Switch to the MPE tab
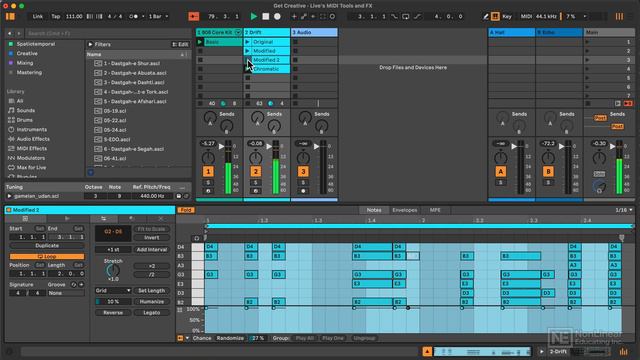The image size is (640, 360). pyautogui.click(x=435, y=210)
